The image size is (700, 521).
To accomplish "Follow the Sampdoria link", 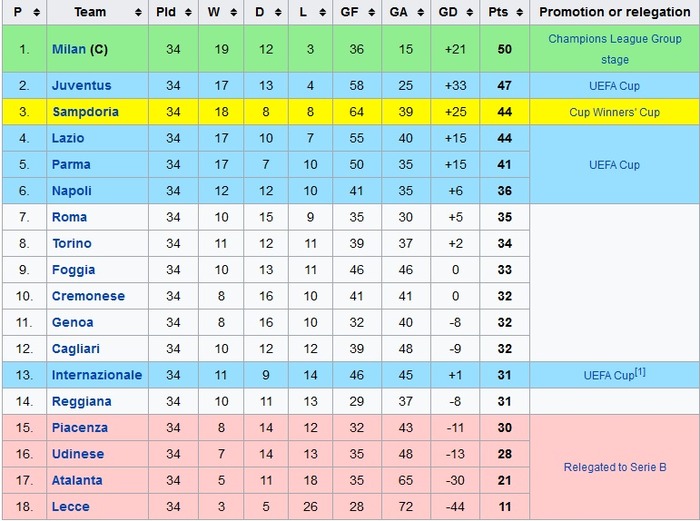I will click(x=86, y=112).
